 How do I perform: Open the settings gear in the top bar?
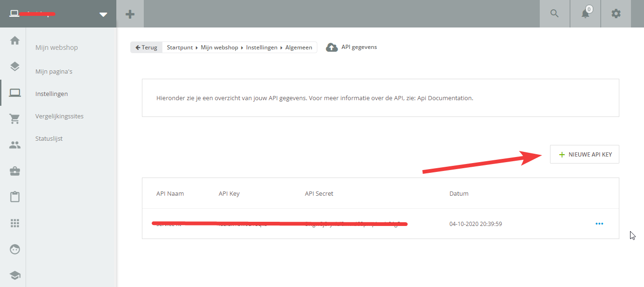click(616, 14)
